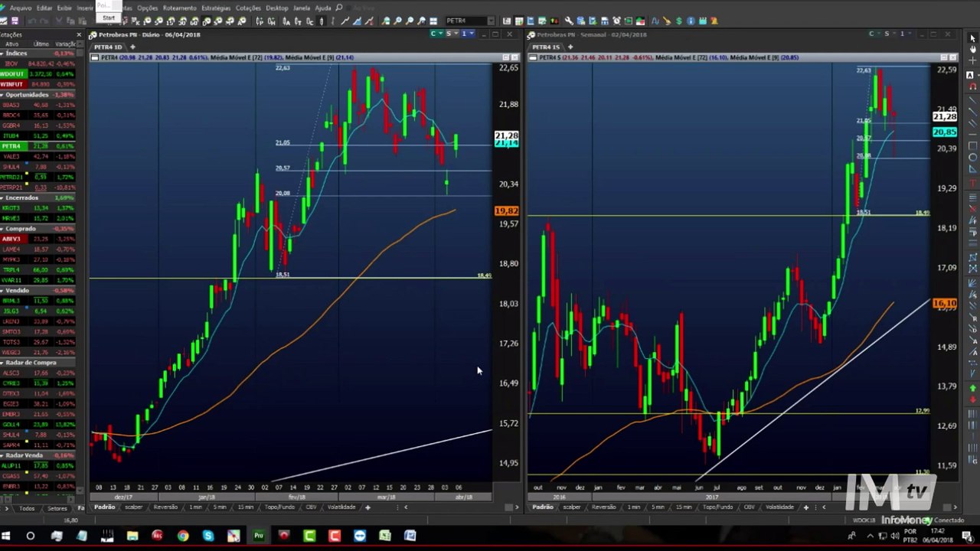This screenshot has width=980, height=551.
Task: Open the C dropdown on daily chart
Action: 436,34
